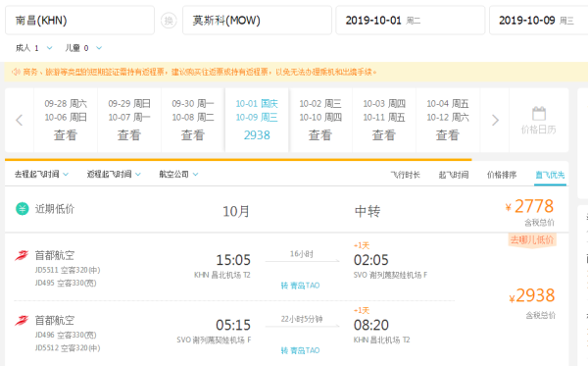The width and height of the screenshot is (588, 366).
Task: Select date pair 09-30 周一 / 10-08 周二
Action: tap(193, 120)
